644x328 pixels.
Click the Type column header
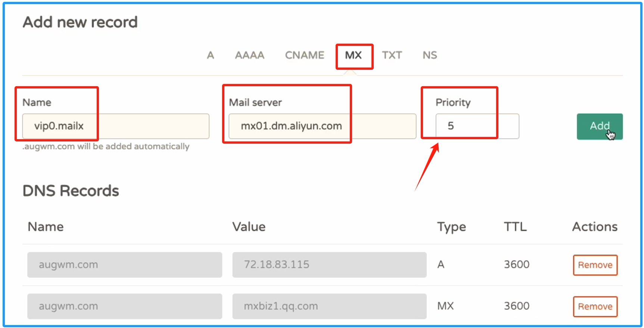pos(451,227)
